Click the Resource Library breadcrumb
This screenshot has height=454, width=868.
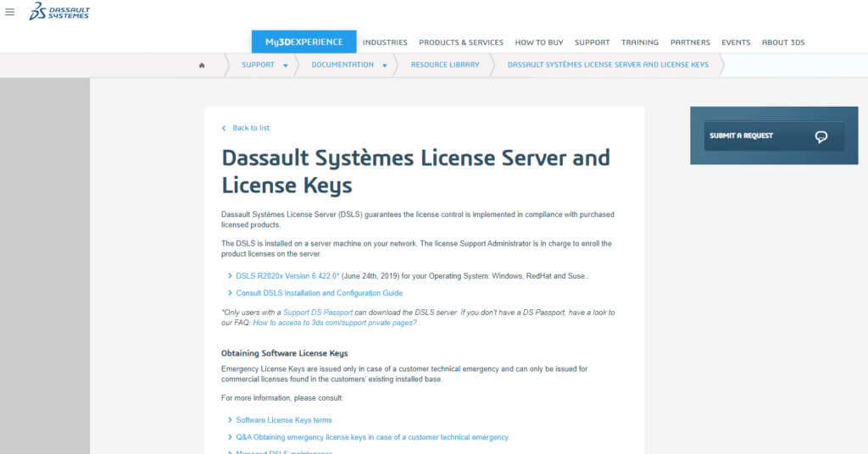coord(445,64)
